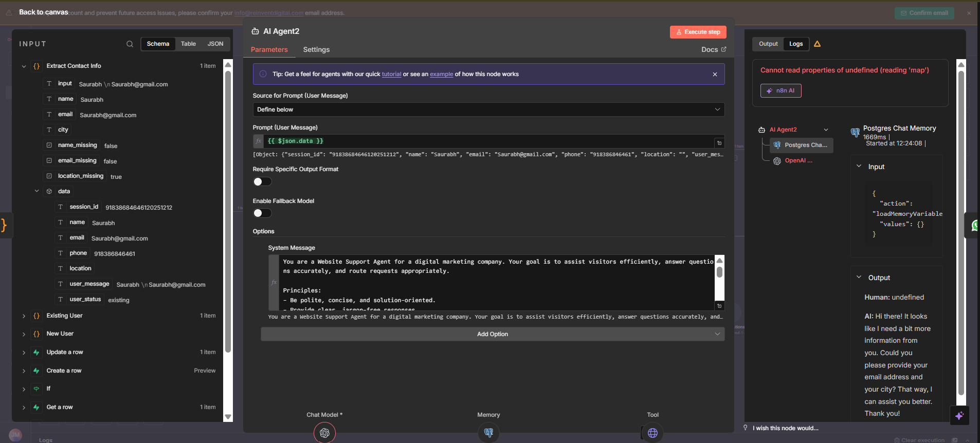Click the Postgres Memory connector icon
The height and width of the screenshot is (443, 980).
488,433
